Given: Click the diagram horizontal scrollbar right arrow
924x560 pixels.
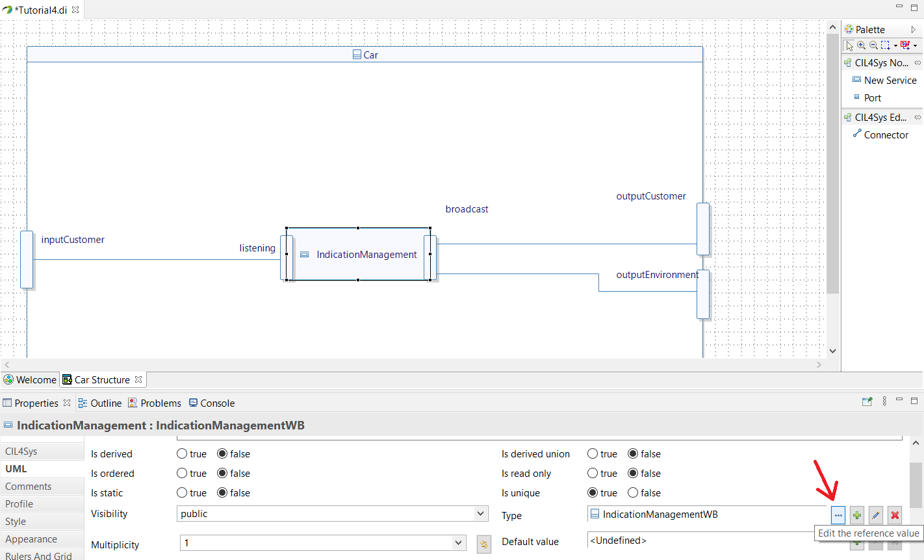Looking at the screenshot, I should [819, 365].
